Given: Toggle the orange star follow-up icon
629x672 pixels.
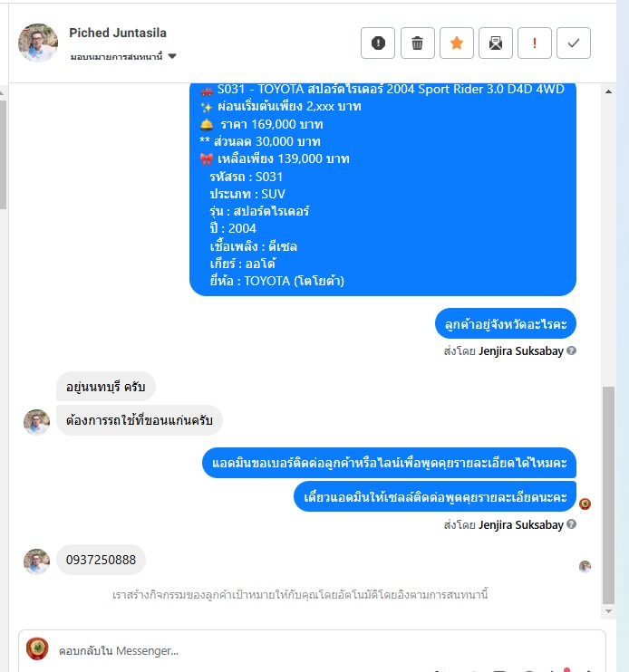Looking at the screenshot, I should tap(457, 43).
